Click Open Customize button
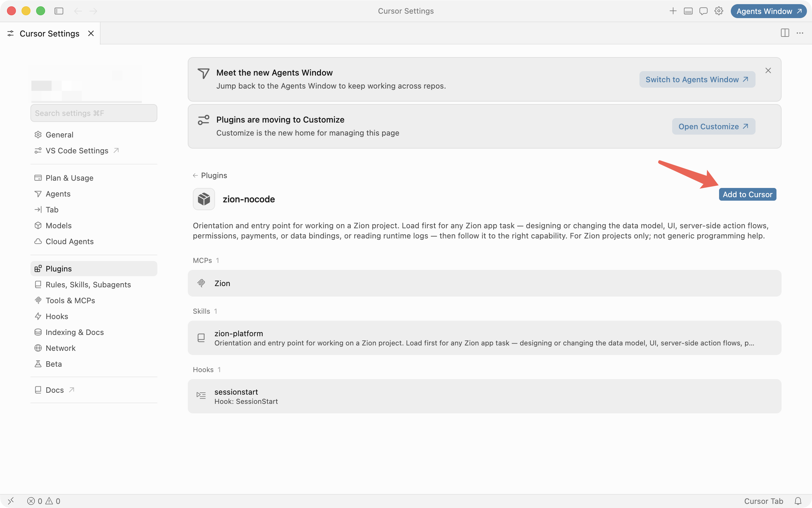Image resolution: width=812 pixels, height=508 pixels. pyautogui.click(x=714, y=126)
